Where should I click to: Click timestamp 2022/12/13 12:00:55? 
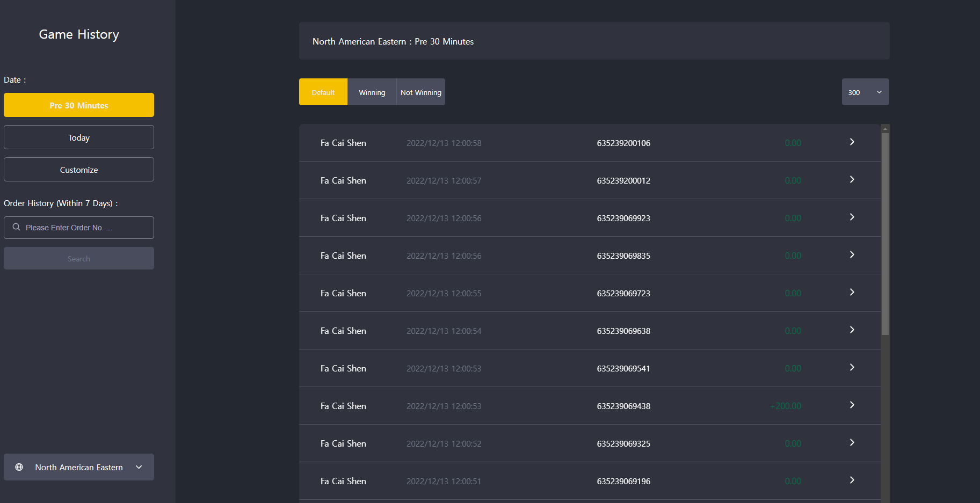point(444,293)
